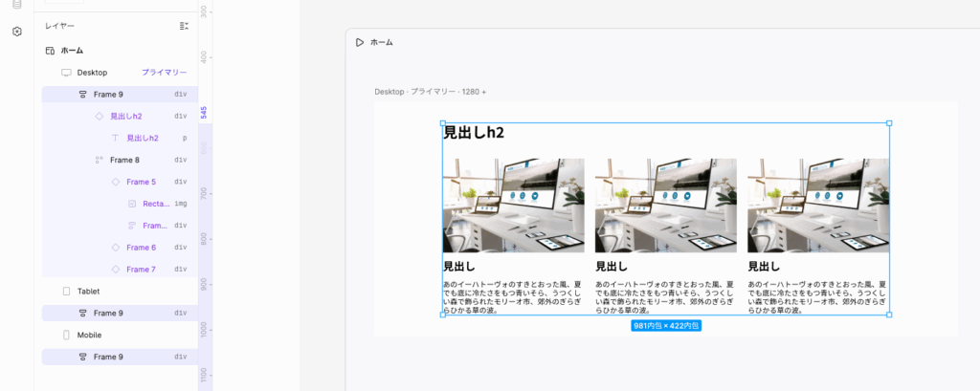Screen dimensions: 980x391
Task: Select the Frame 6 layer
Action: point(141,248)
